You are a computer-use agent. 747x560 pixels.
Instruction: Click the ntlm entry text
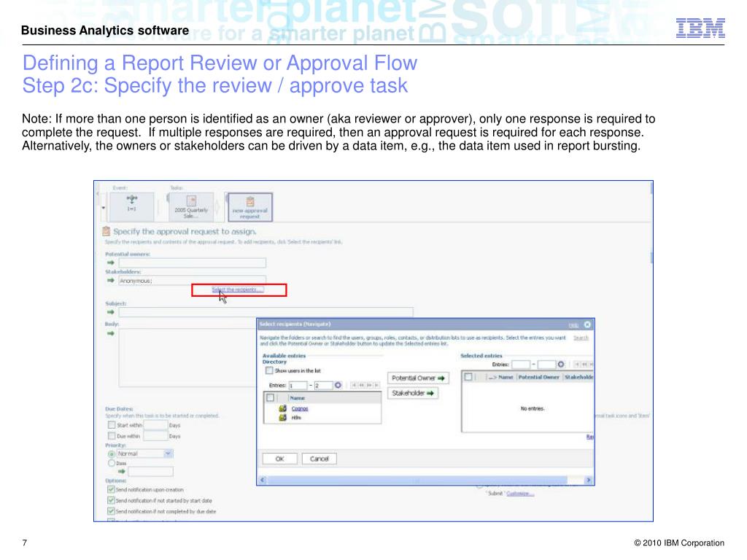coord(296,418)
